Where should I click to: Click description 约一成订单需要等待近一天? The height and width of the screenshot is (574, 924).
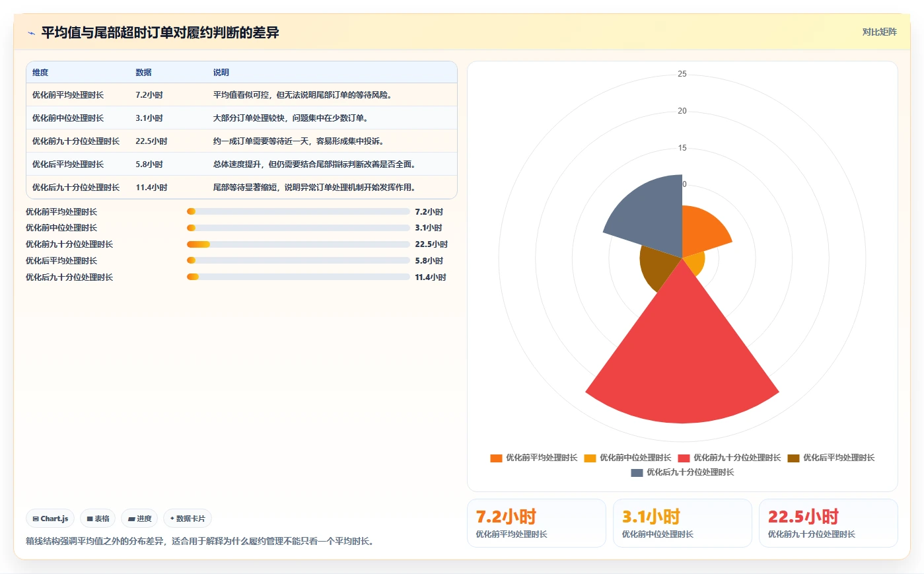pyautogui.click(x=299, y=141)
